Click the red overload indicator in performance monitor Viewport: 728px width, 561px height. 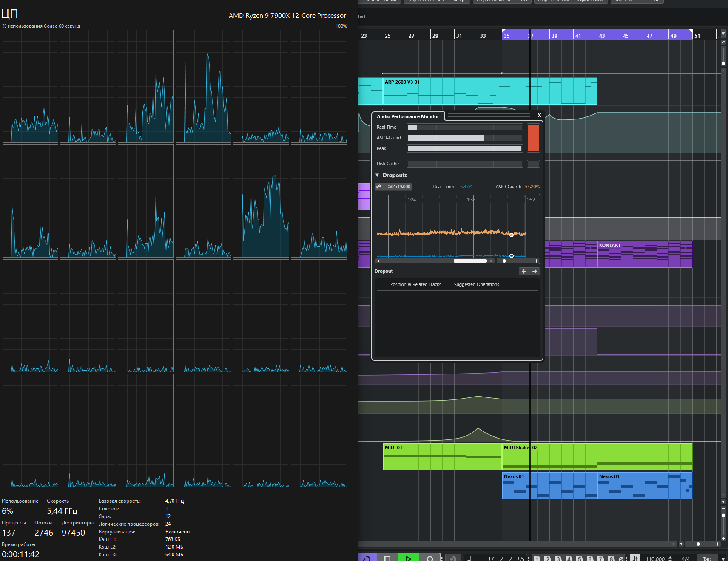click(533, 138)
